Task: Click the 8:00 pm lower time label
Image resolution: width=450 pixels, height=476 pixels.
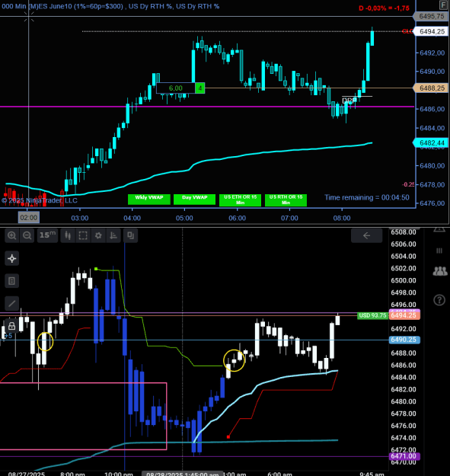Action: [x=72, y=474]
